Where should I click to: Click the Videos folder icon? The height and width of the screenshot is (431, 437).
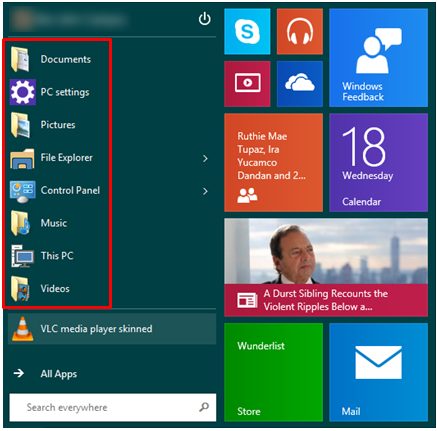pyautogui.click(x=21, y=289)
